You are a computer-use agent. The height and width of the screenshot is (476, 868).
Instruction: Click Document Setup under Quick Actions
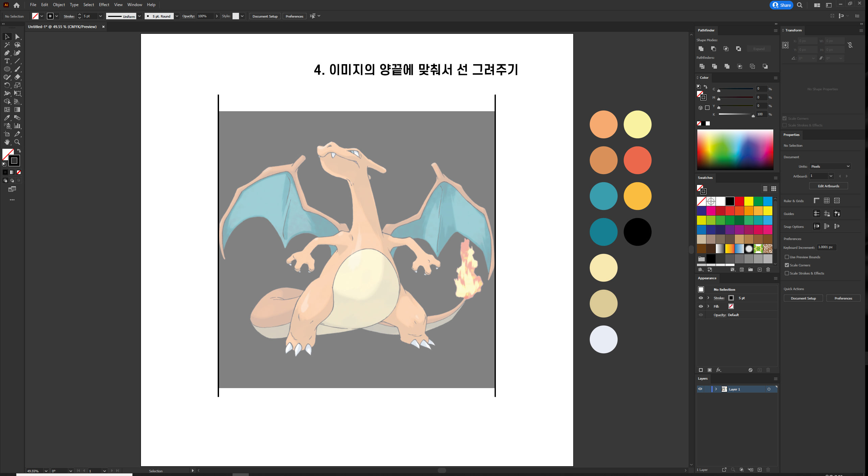pyautogui.click(x=803, y=298)
